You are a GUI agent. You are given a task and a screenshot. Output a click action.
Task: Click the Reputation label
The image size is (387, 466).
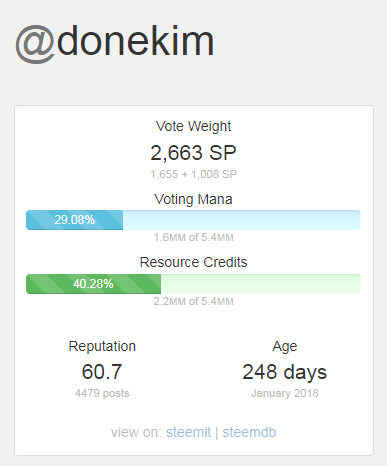102,346
